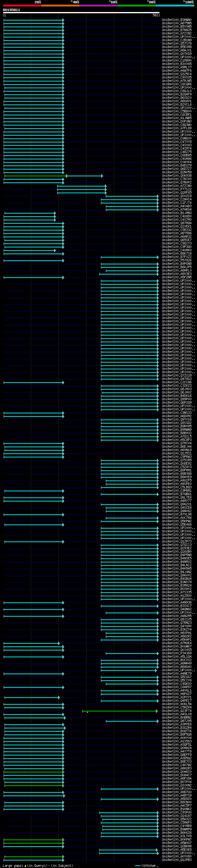Image resolution: width=197 pixels, height=868 pixels.
Task: Select the UniRef100_Q65SE7 label
Action: click(x=177, y=240)
